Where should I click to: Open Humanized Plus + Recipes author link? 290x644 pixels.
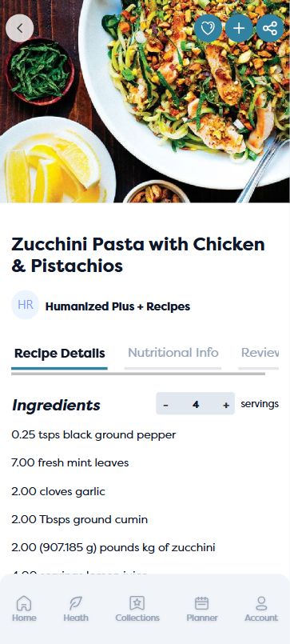117,306
